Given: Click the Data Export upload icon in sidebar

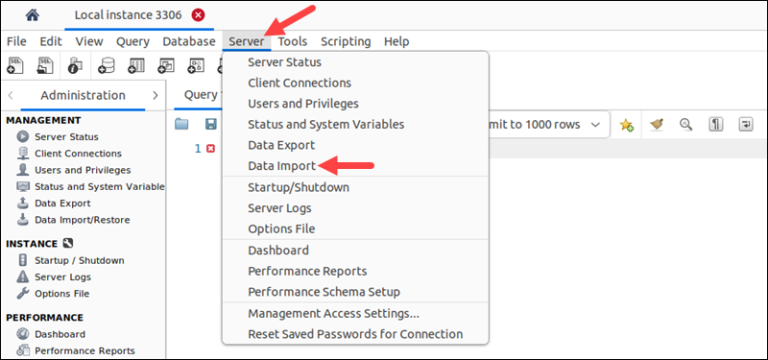Looking at the screenshot, I should (23, 203).
